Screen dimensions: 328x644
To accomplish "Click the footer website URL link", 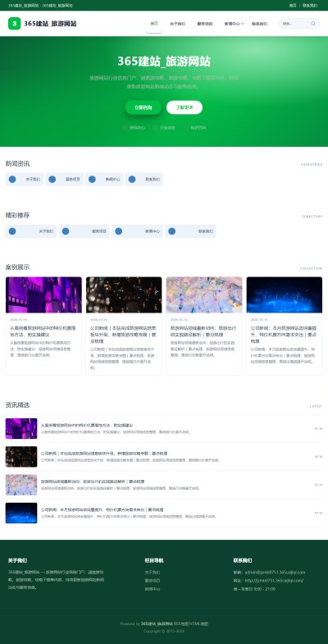I will [274, 580].
